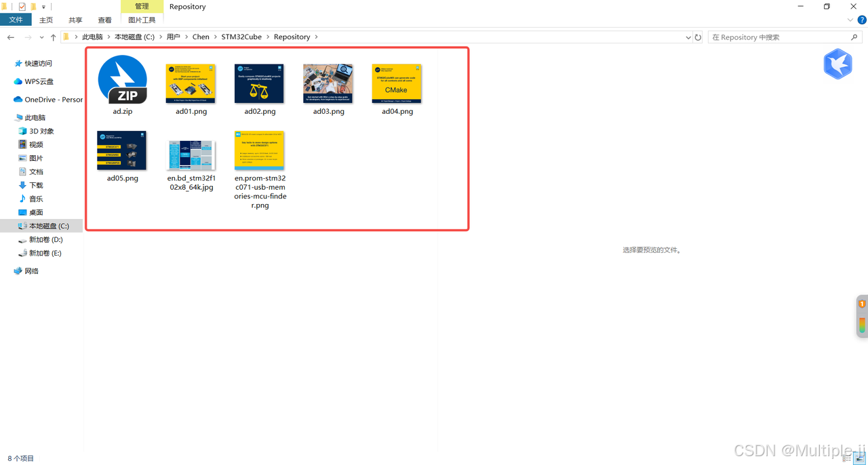Open the ad.zip archive file
Image resolution: width=868 pixels, height=465 pixels.
(122, 85)
